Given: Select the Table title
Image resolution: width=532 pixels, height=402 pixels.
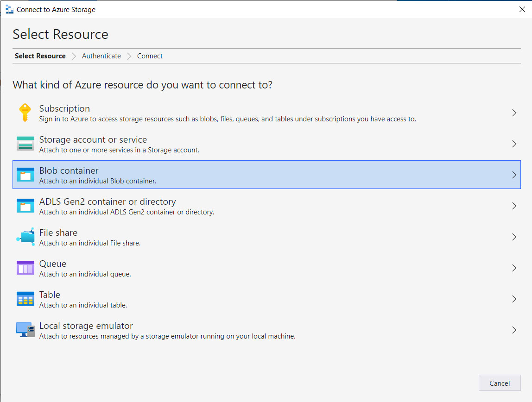Looking at the screenshot, I should (50, 295).
